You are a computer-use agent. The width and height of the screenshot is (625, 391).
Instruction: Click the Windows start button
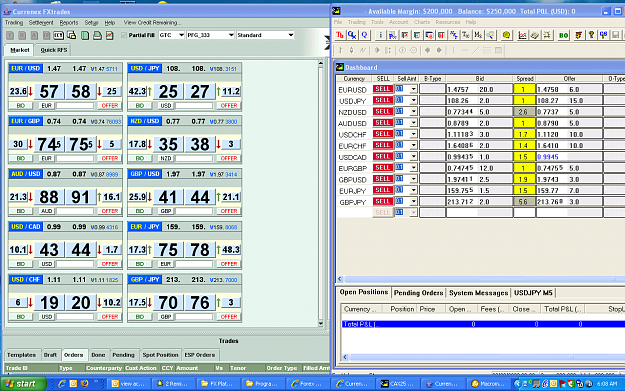(23, 384)
